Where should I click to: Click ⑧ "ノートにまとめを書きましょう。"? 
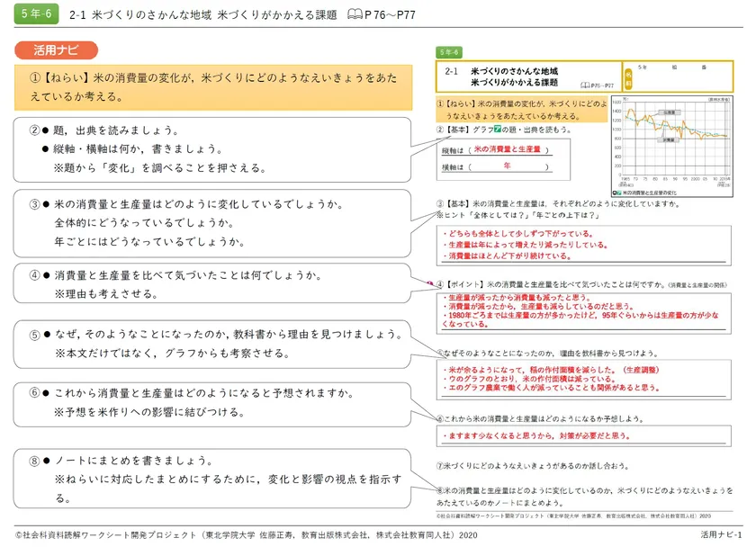point(134,461)
